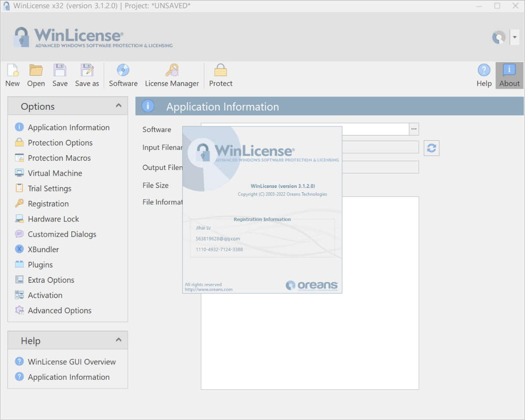This screenshot has height=420, width=525.
Task: Click the About toolbar icon
Action: tap(509, 70)
